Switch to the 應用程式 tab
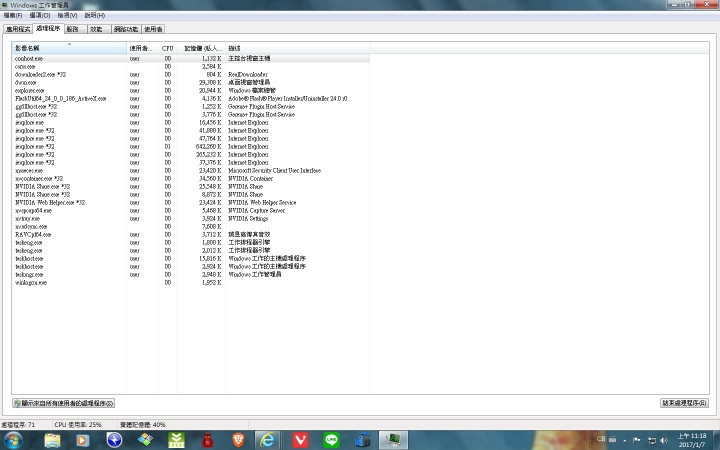The image size is (720, 450). pos(18,29)
